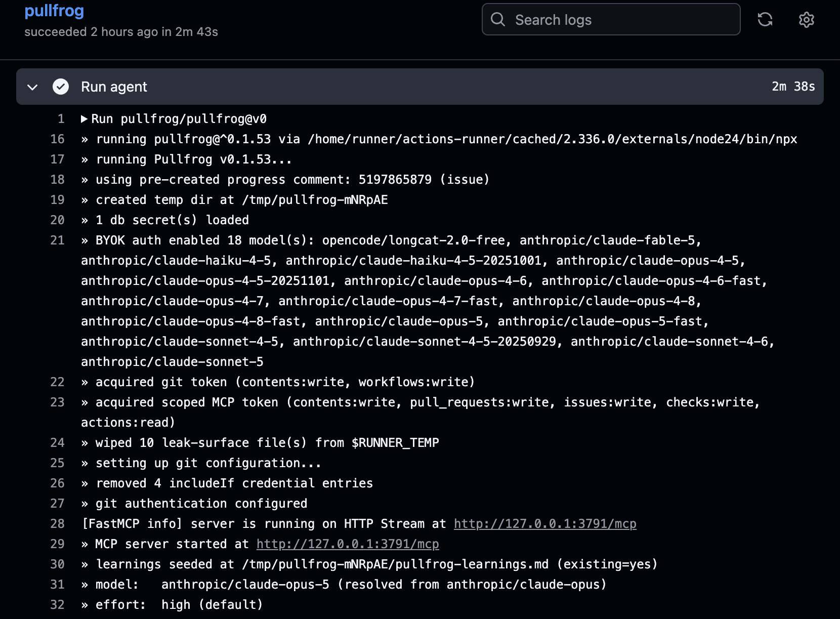This screenshot has height=619, width=840.
Task: Select log line number 24
Action: [x=58, y=443]
